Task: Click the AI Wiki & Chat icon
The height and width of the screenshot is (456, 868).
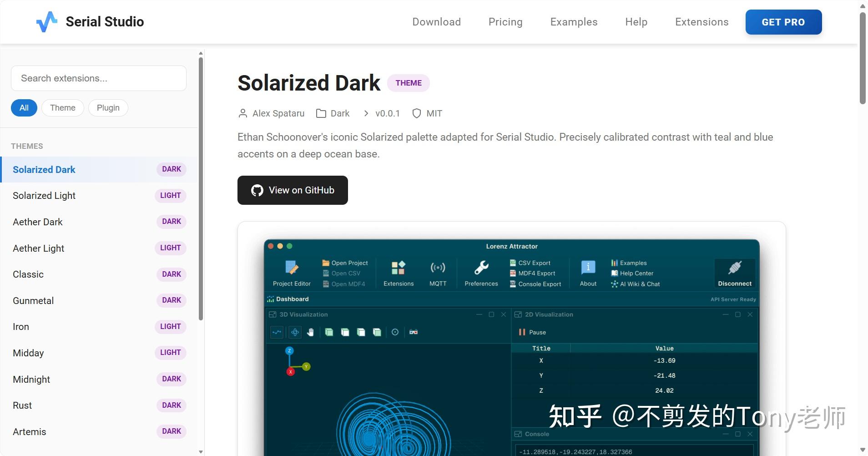Action: (x=615, y=284)
